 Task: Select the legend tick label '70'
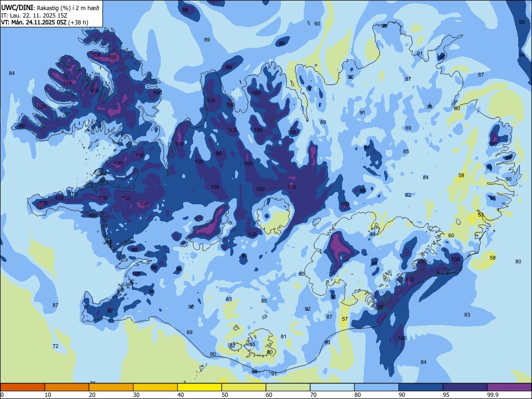point(313,395)
